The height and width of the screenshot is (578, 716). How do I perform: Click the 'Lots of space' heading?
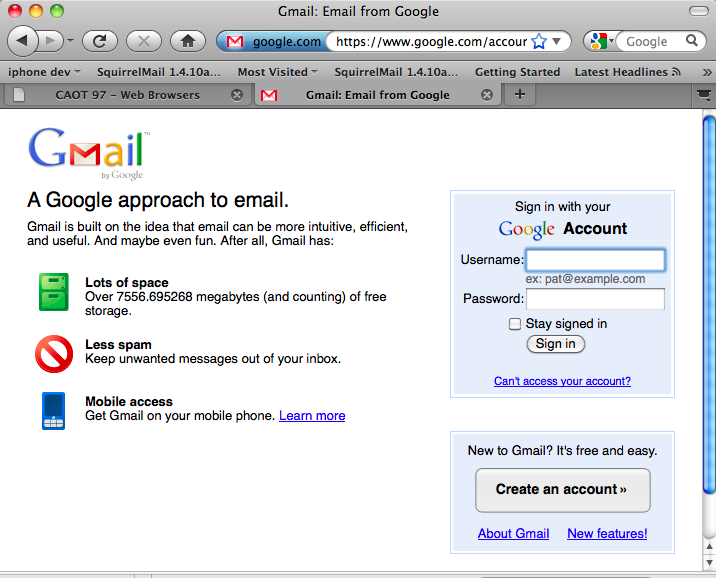(x=126, y=283)
